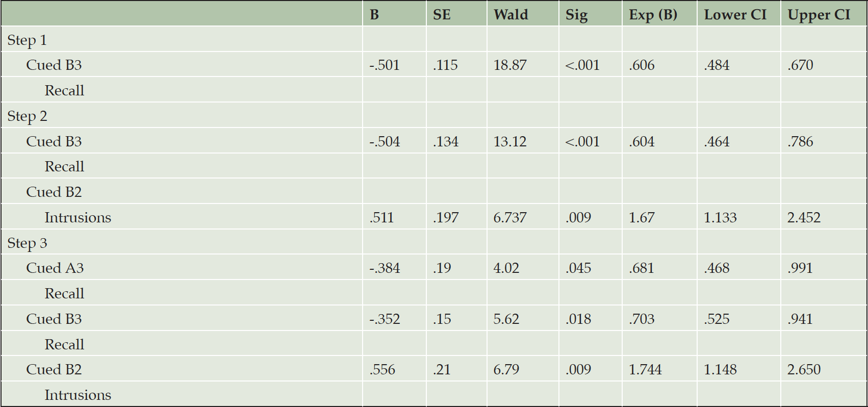Select the Cued A3 row label

[x=55, y=268]
